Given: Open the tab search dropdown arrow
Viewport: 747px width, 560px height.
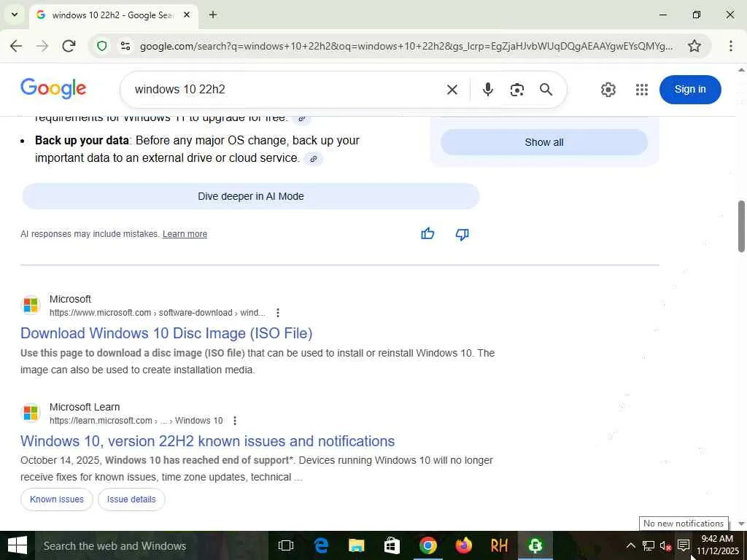Looking at the screenshot, I should click(15, 15).
